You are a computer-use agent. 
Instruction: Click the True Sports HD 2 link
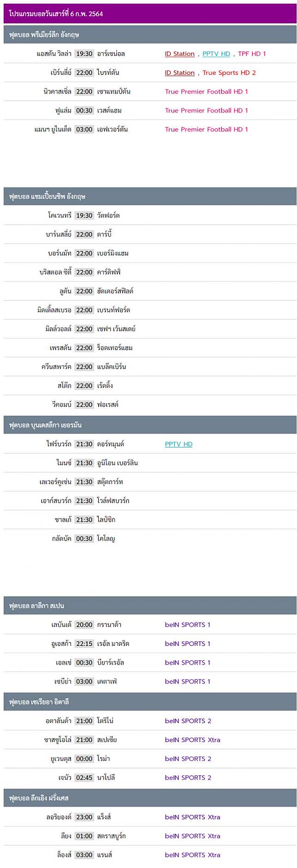pyautogui.click(x=229, y=73)
